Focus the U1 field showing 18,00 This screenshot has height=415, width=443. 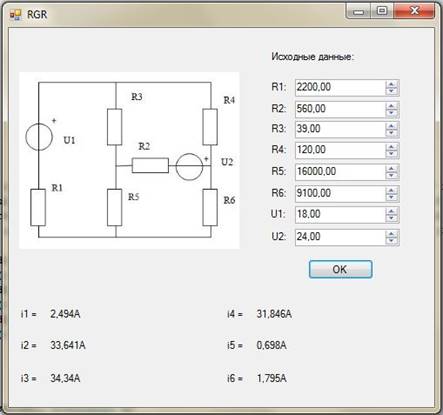pos(340,214)
